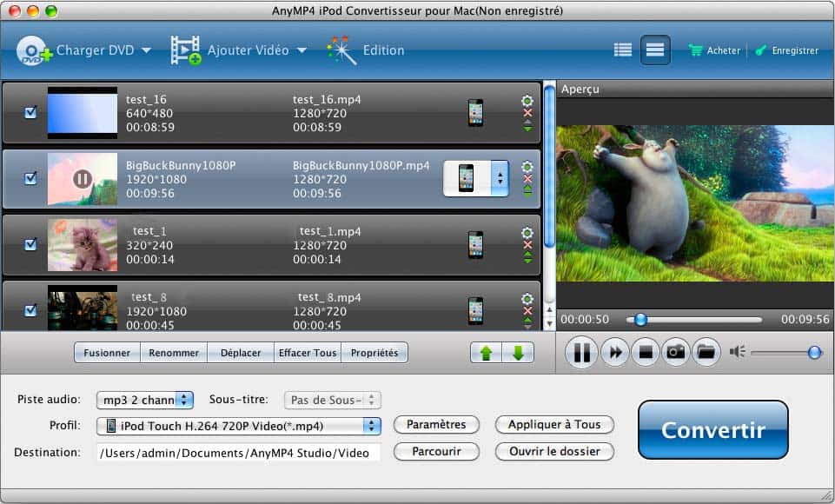The image size is (835, 504).
Task: Open settings gear for BigBuckBunny1080P row
Action: click(x=527, y=166)
